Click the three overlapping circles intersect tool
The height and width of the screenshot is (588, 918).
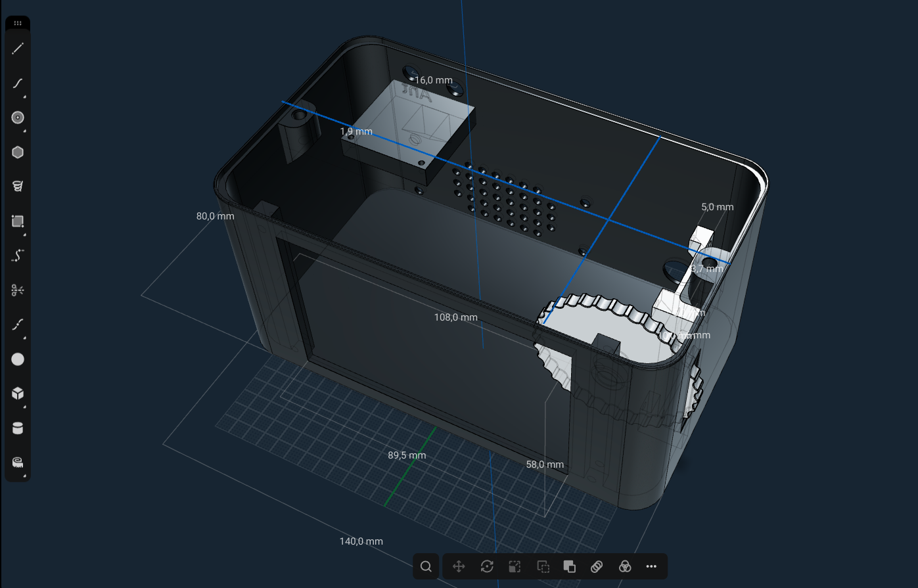[x=624, y=566]
